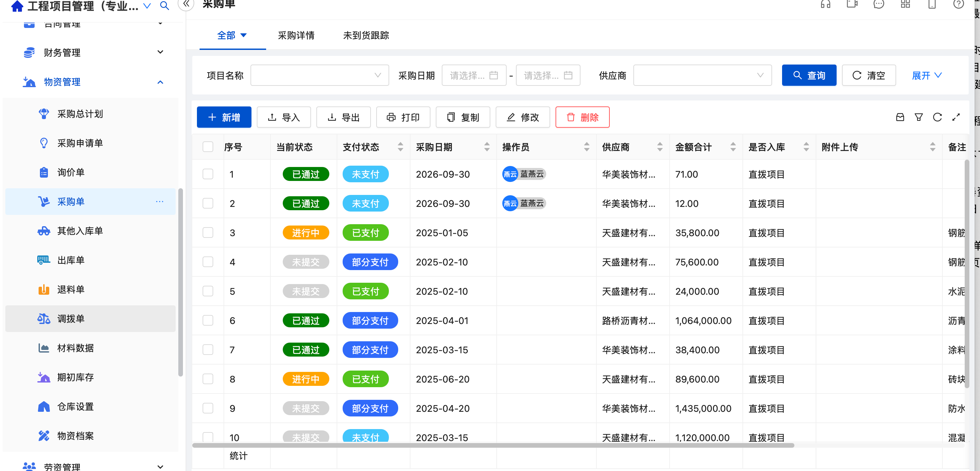Screen dimensions: 980x471
Task: Check the row 5 checkbox
Action: (208, 291)
